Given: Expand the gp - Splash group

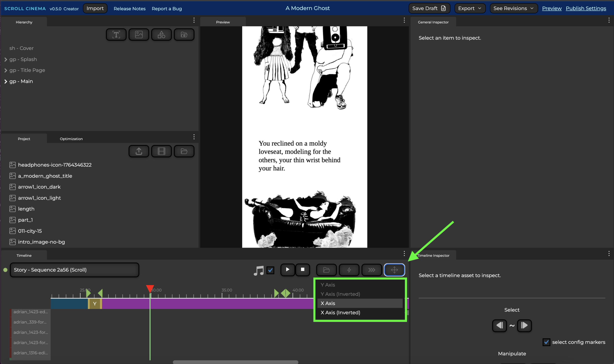Looking at the screenshot, I should click(6, 60).
